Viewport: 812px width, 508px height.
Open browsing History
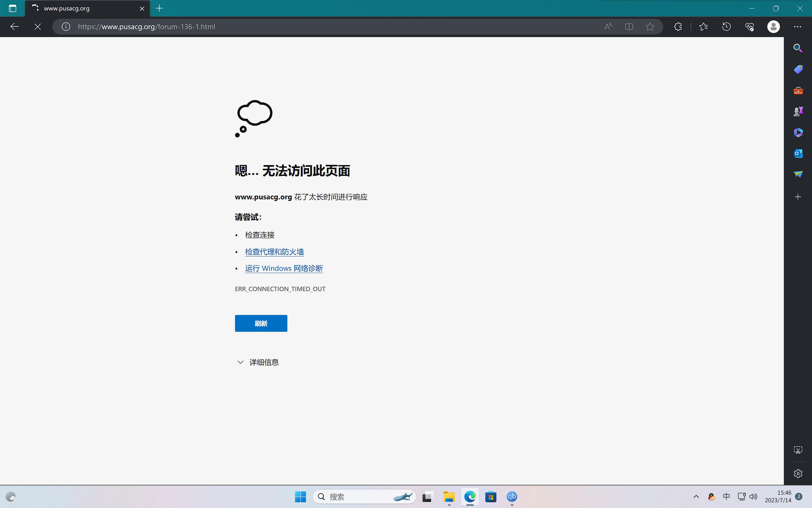pyautogui.click(x=726, y=27)
